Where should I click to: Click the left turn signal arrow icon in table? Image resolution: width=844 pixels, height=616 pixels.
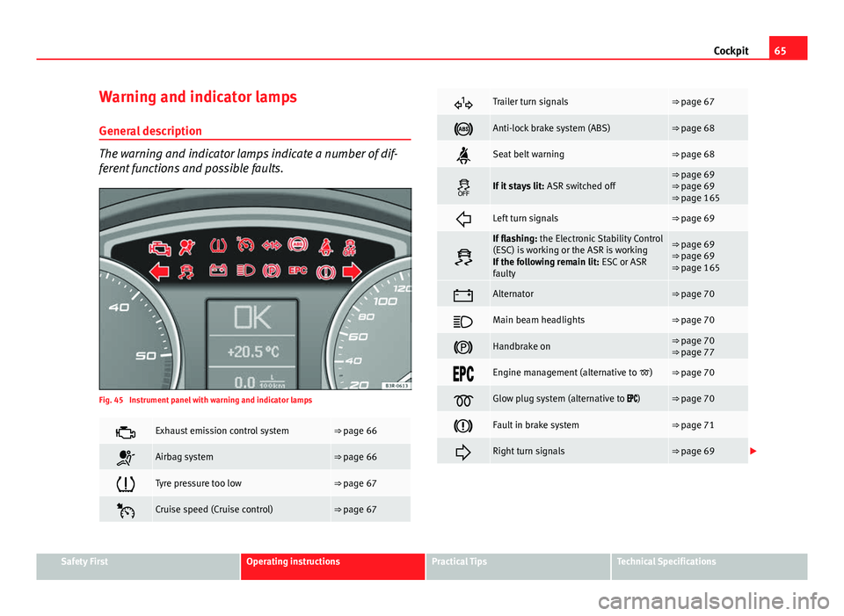(463, 219)
